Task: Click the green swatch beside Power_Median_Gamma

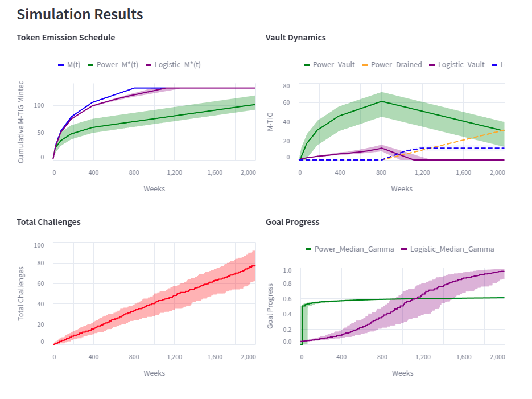Action: tap(309, 249)
